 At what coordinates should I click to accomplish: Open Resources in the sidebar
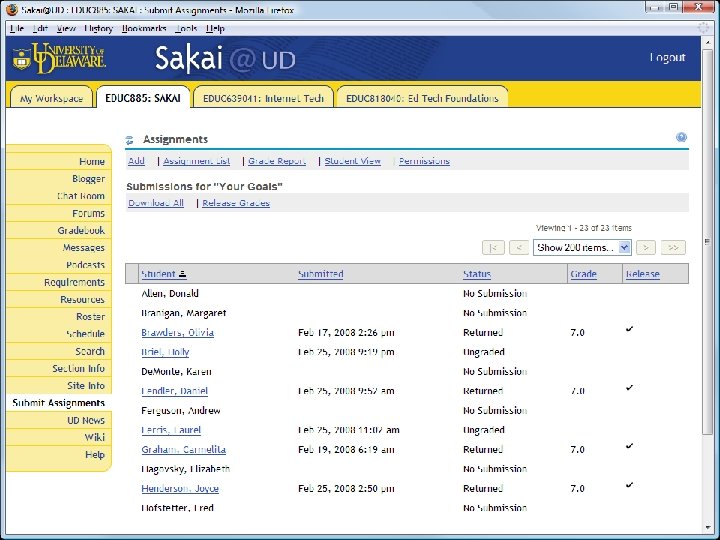tap(83, 299)
